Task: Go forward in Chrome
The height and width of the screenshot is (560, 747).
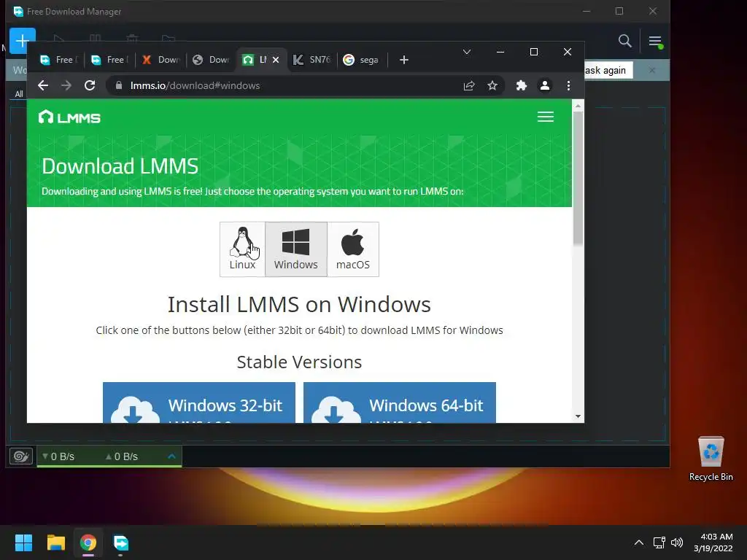Action: [x=66, y=86]
